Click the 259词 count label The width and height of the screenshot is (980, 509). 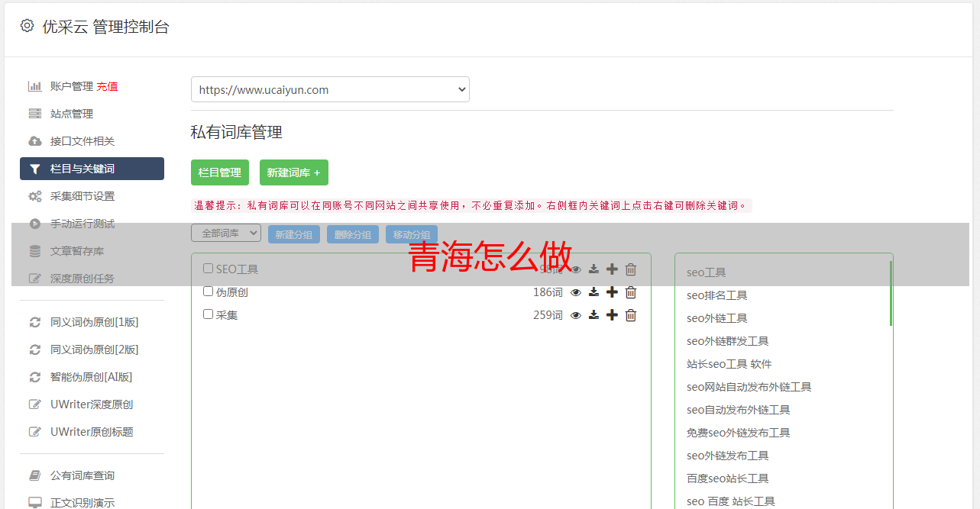tap(548, 315)
